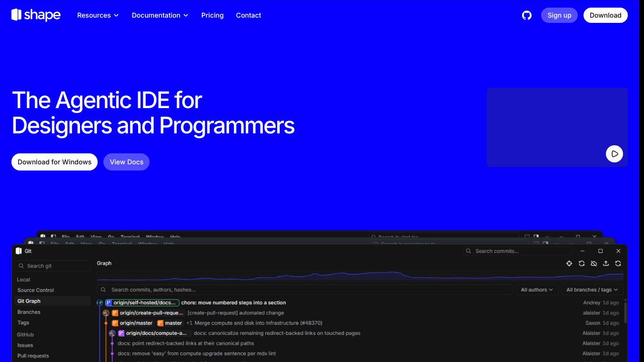The image size is (644, 362).
Task: Expand the Documentation menu
Action: point(160,15)
